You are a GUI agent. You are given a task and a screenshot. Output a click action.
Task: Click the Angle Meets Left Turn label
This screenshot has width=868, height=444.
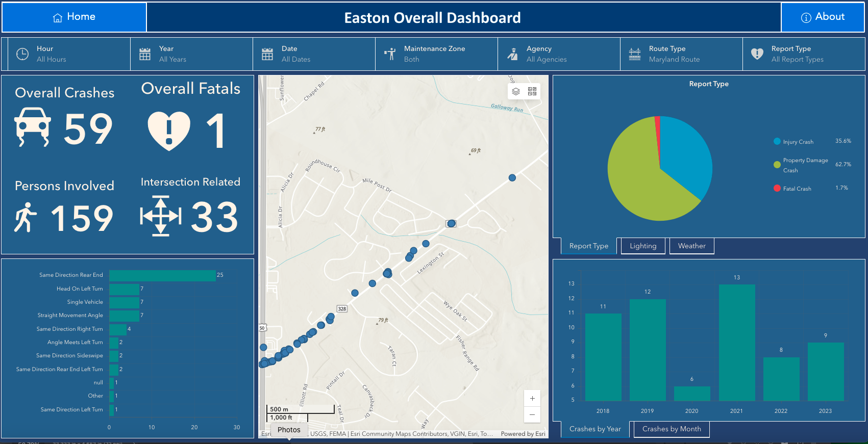(x=75, y=343)
